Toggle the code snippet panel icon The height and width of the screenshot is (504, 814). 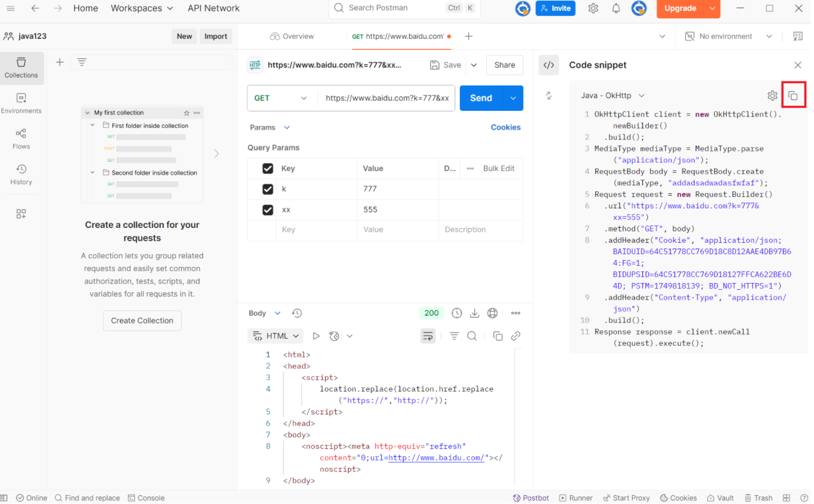tap(549, 65)
